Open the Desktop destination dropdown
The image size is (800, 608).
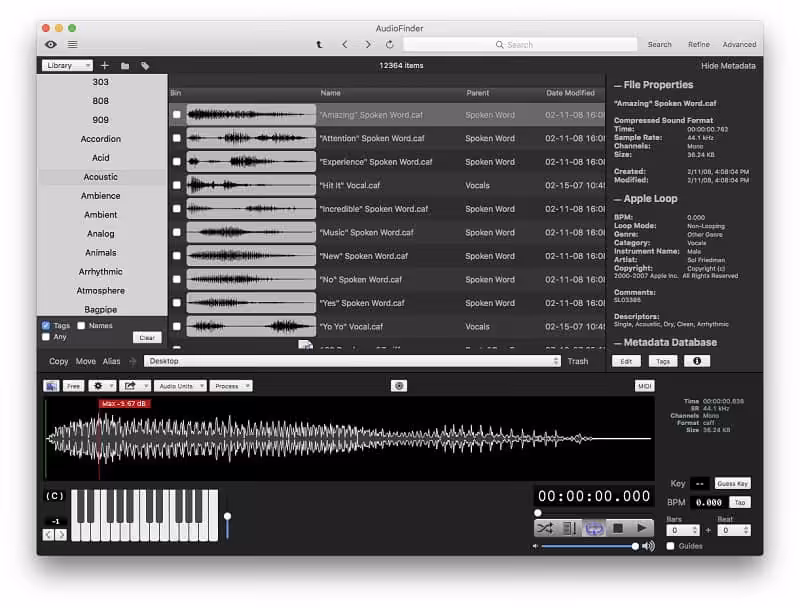[352, 361]
